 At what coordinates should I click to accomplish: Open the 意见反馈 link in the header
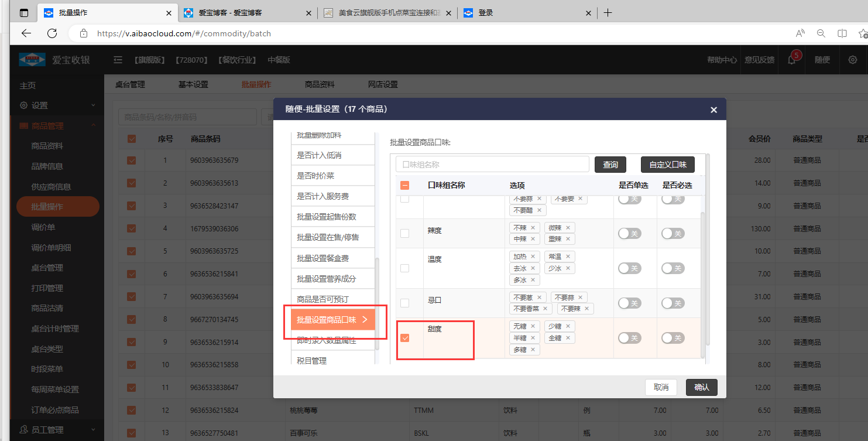(x=759, y=60)
